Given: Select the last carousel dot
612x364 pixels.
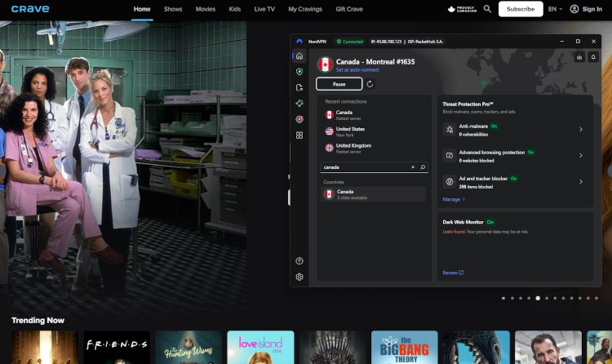Looking at the screenshot, I should click(596, 298).
